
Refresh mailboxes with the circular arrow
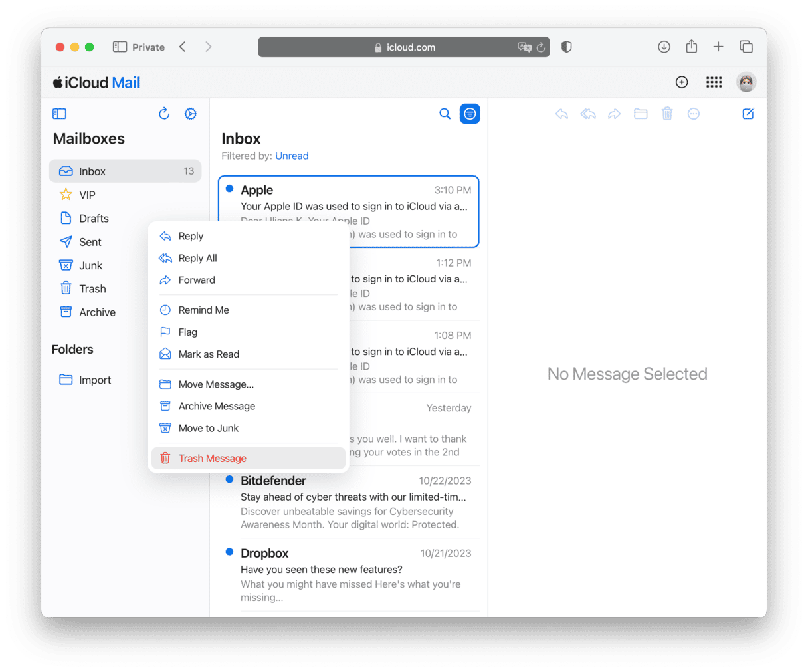coord(164,114)
